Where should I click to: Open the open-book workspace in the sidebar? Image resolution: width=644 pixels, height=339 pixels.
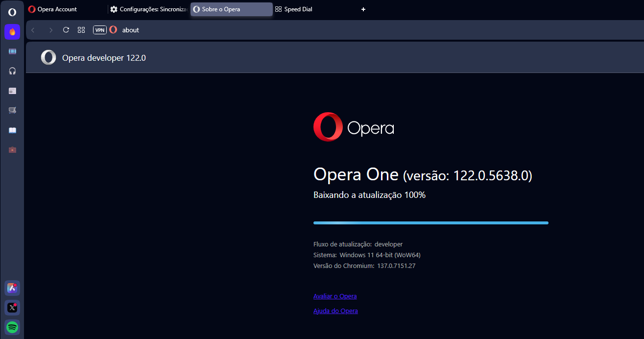(x=12, y=130)
